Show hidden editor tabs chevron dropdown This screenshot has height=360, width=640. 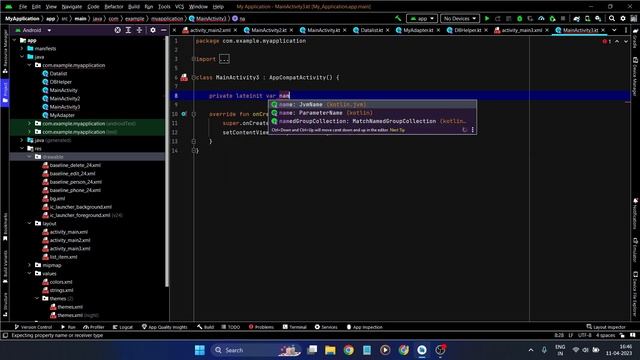pyautogui.click(x=614, y=30)
